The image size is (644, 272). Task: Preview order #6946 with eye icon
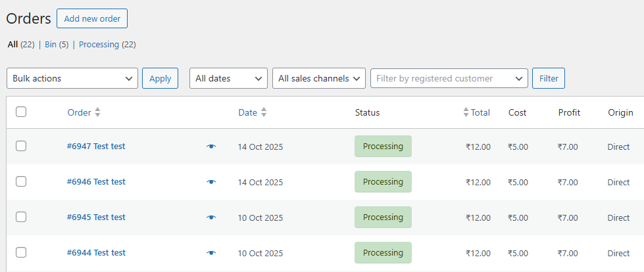211,182
